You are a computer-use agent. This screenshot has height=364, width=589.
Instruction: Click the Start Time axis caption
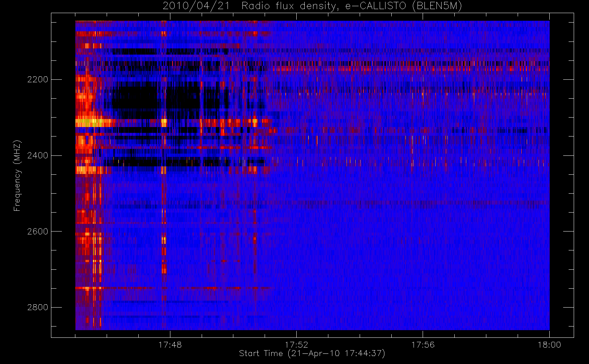312,353
